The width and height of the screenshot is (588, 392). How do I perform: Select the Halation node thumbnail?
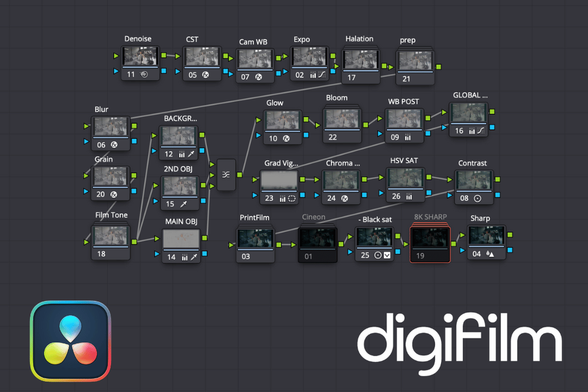point(360,61)
